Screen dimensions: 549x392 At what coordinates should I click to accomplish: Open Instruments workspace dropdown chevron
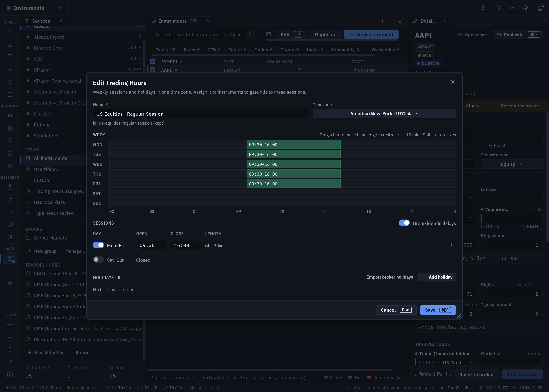59,8
